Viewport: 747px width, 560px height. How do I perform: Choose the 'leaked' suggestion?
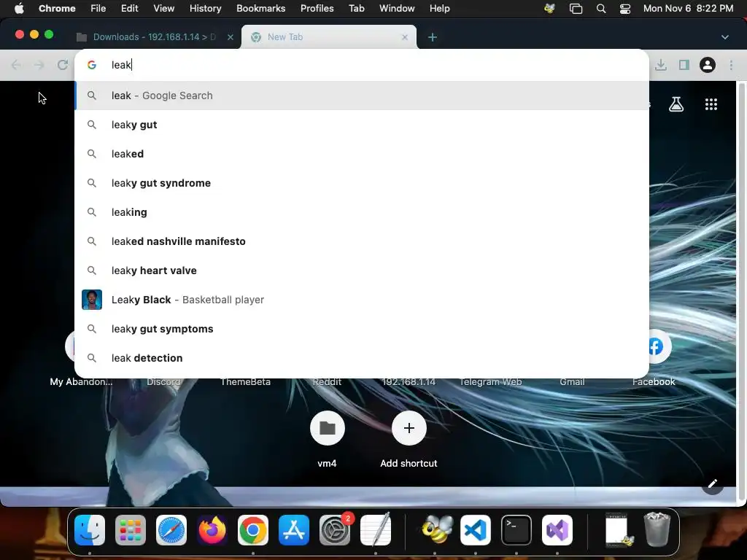[362, 154]
